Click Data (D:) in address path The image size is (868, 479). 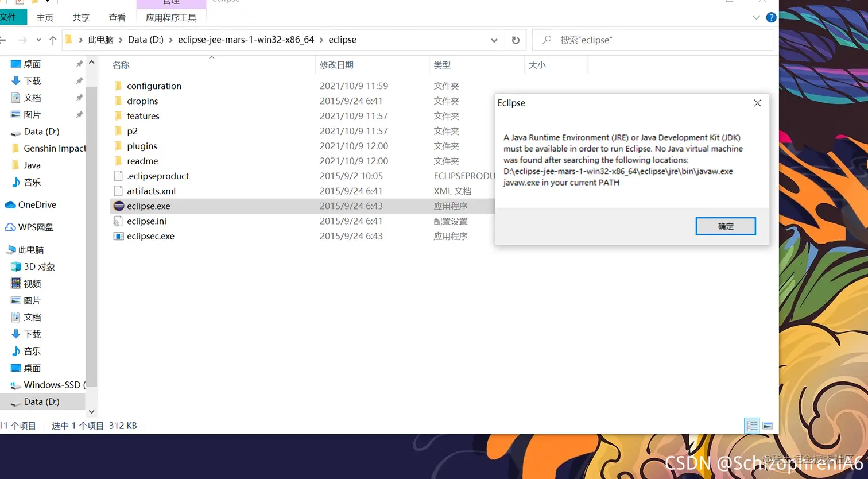pos(146,40)
